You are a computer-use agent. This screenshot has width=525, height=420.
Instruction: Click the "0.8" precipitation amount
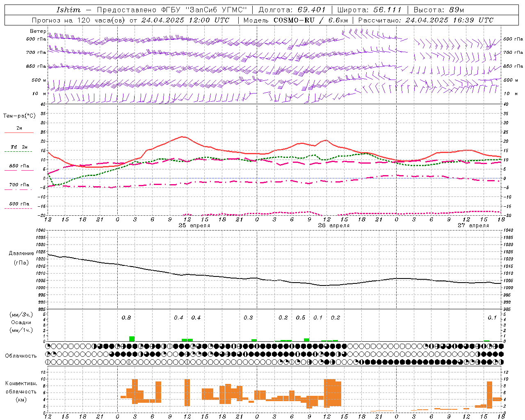tap(126, 318)
